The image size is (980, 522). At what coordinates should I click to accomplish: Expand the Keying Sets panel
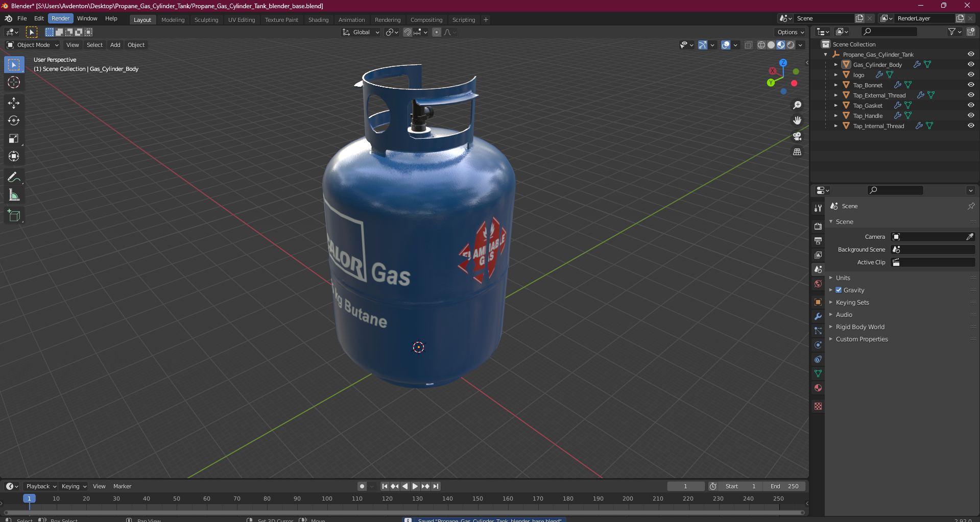coord(852,302)
